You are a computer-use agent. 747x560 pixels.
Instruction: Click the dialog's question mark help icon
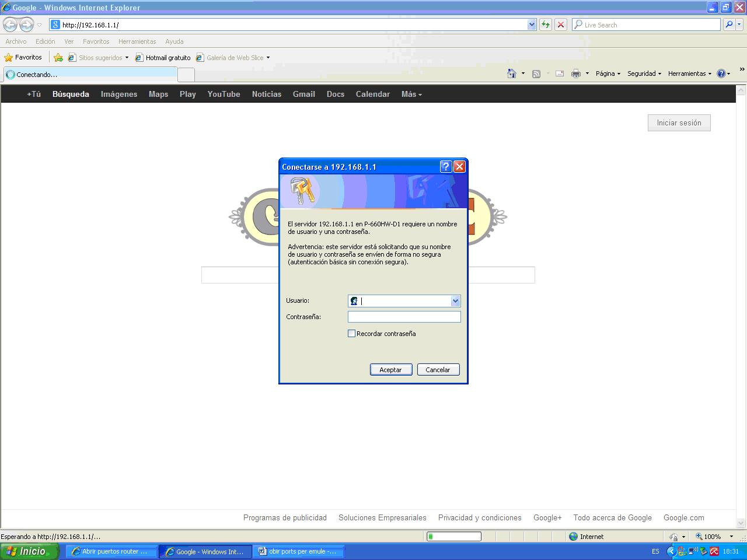coord(446,167)
